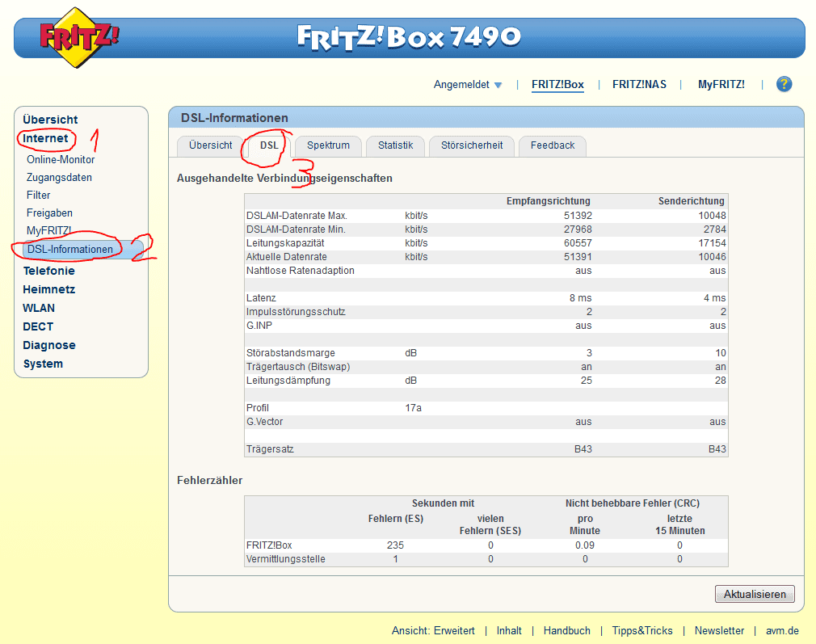
Task: Open Online-Monitor submenu entry
Action: click(x=61, y=160)
